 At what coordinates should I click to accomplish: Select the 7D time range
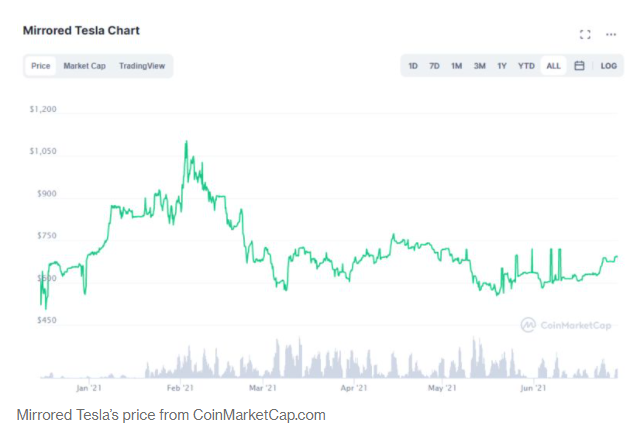pyautogui.click(x=434, y=66)
